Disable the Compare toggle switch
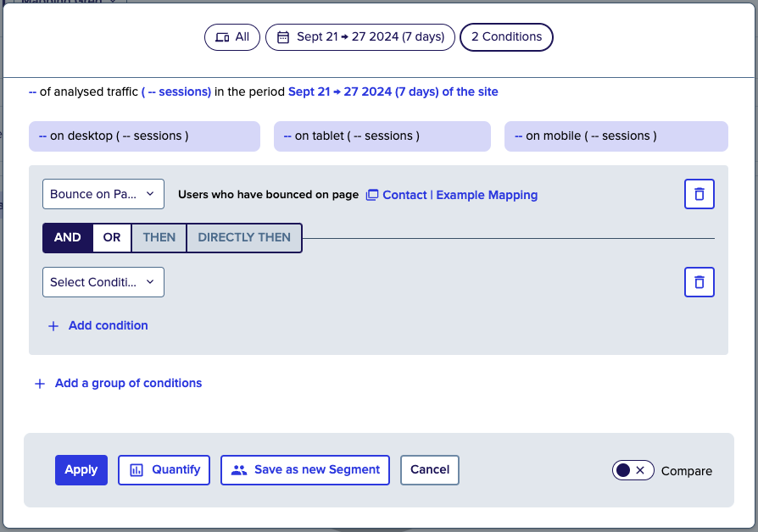The image size is (758, 532). point(633,470)
